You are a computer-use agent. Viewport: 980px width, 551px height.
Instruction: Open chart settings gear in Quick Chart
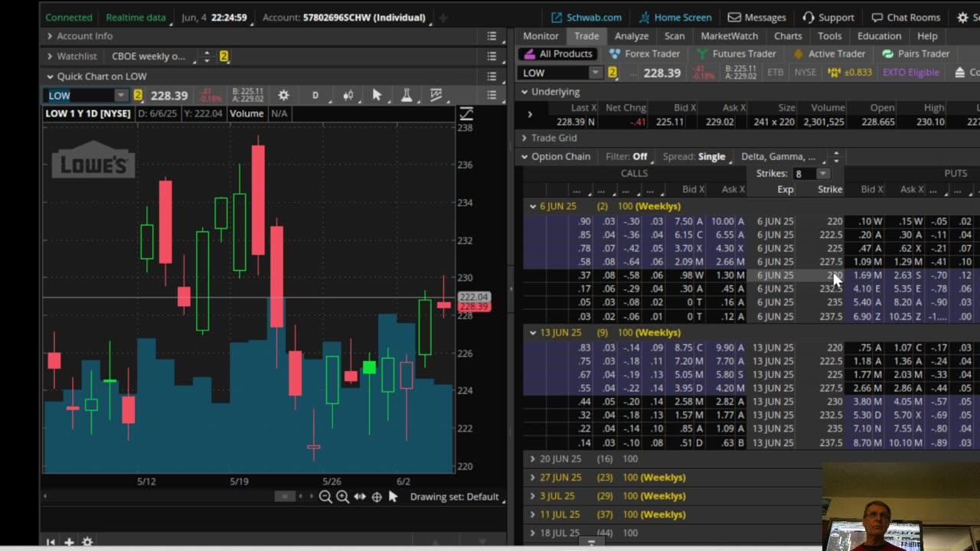click(x=283, y=95)
